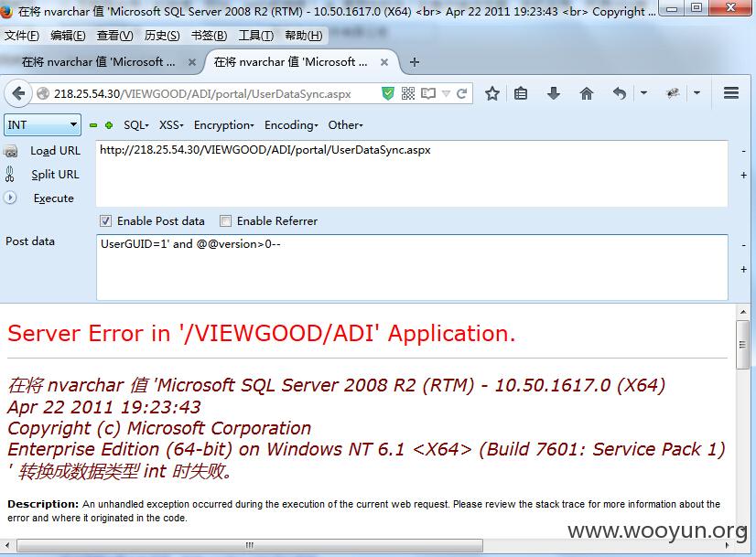756x557 pixels.
Task: Open the hamburger menu
Action: (x=731, y=93)
